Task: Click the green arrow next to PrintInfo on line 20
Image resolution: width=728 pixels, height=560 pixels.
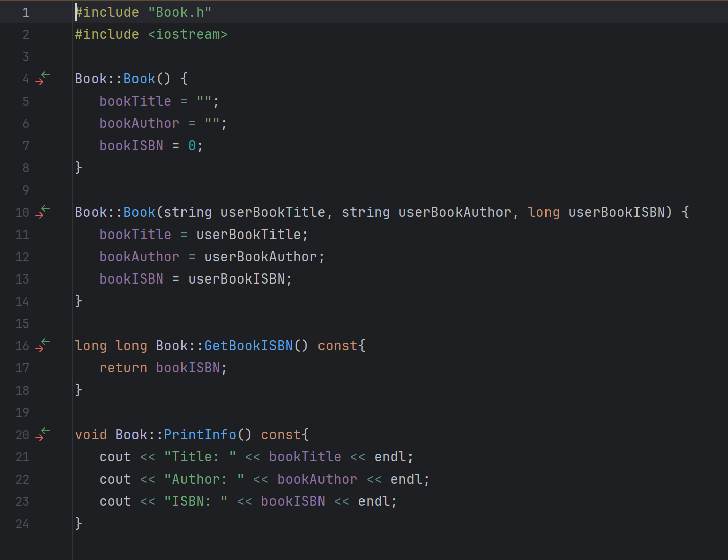Action: click(x=44, y=431)
